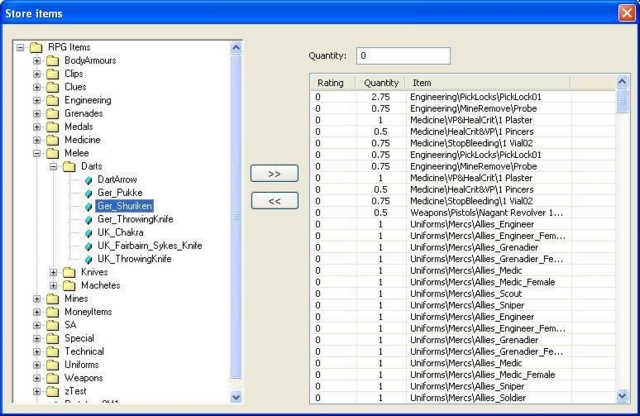Click the Ger_Pukke cube icon
This screenshot has height=416, width=640.
click(89, 193)
